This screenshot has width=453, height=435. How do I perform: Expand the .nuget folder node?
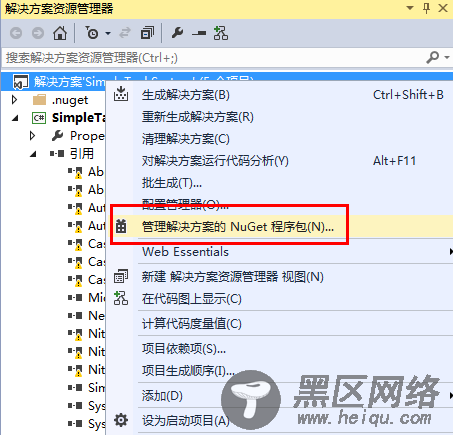(x=14, y=99)
